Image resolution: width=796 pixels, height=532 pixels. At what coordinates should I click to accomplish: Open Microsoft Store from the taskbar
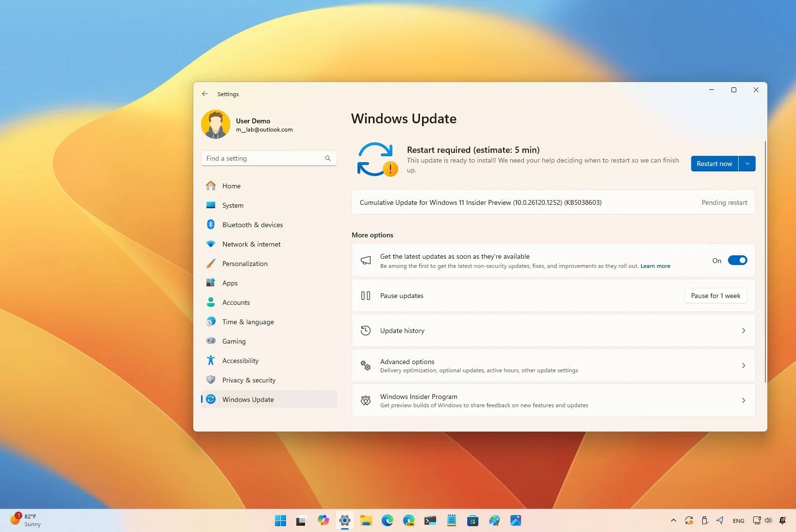click(x=473, y=520)
